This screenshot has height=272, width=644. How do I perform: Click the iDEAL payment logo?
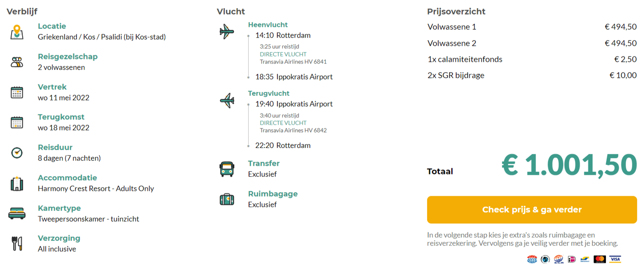(x=572, y=259)
